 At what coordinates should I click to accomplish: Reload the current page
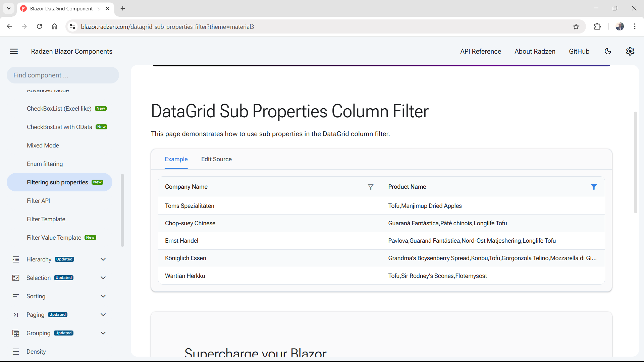click(x=39, y=26)
